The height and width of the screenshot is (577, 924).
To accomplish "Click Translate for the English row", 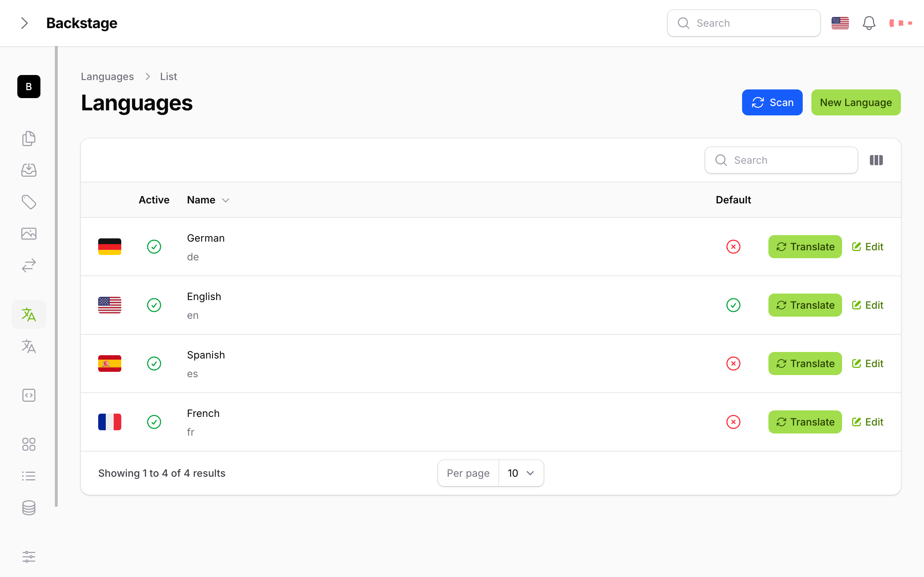I will [x=805, y=305].
